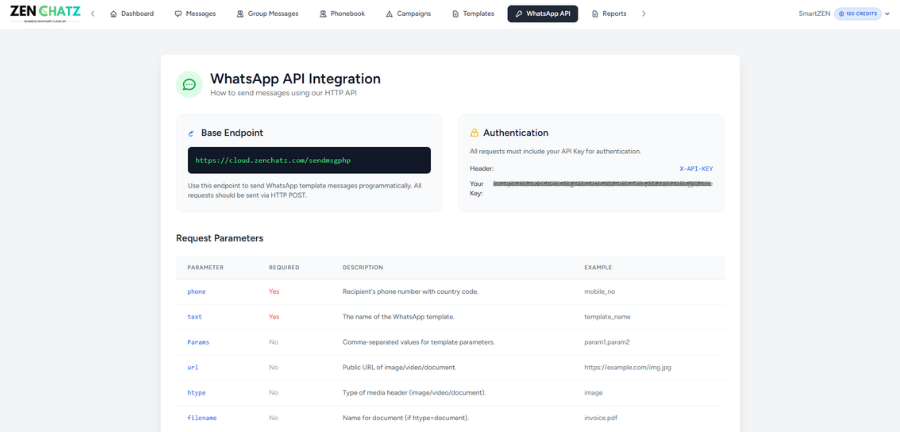Click the DESCRIPTION column header
The width and height of the screenshot is (900, 432).
(x=363, y=267)
